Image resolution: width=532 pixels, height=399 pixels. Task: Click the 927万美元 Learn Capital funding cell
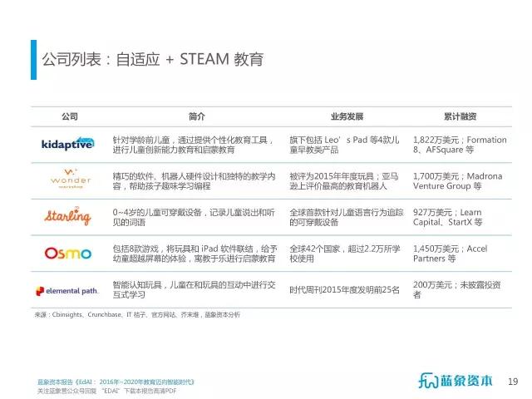pos(448,218)
